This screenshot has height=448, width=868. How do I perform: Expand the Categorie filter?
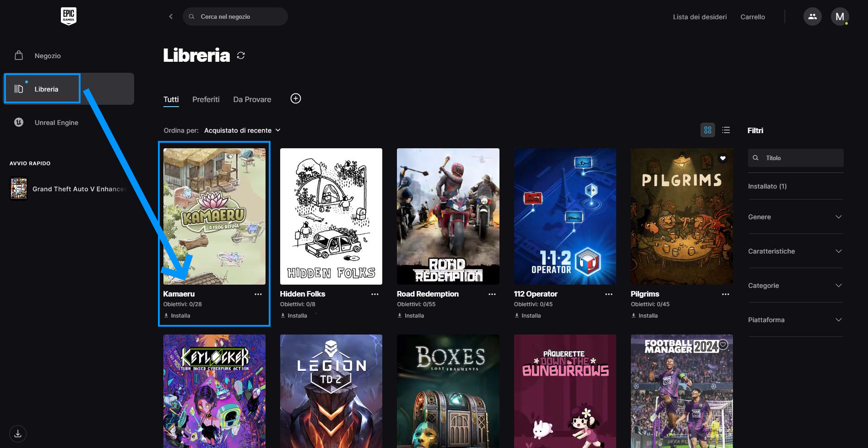click(795, 286)
